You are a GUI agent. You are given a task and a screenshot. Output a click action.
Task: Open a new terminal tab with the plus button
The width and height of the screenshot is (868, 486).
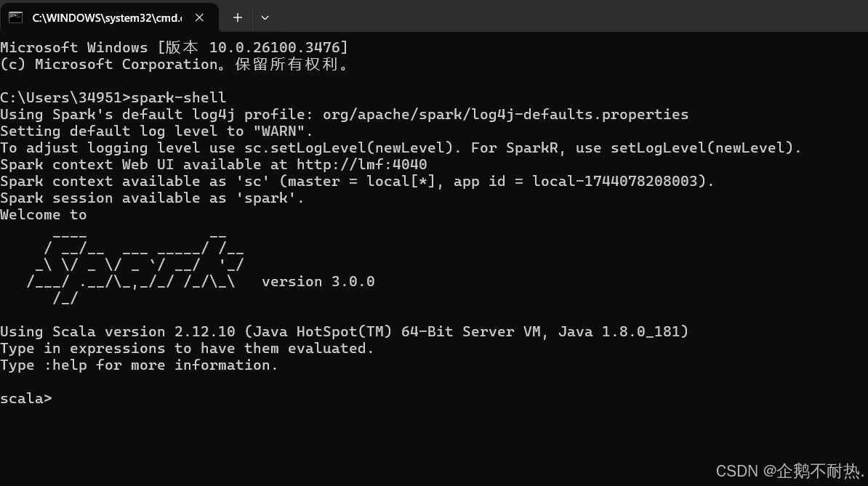237,17
